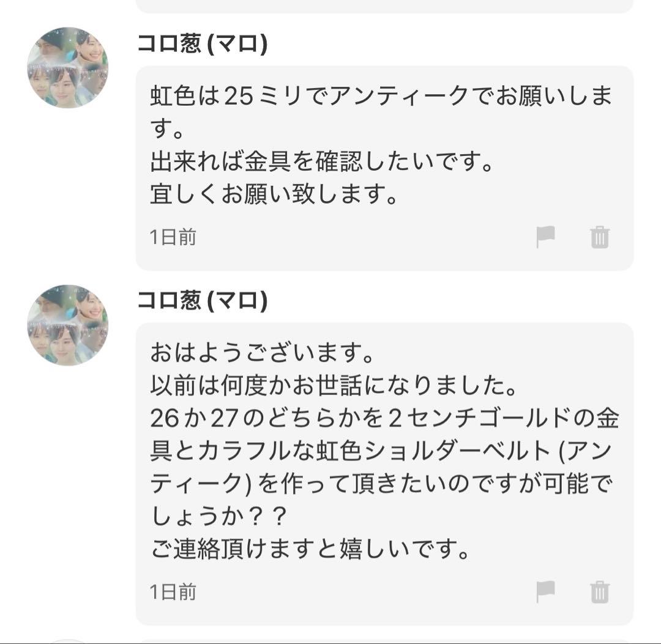Screen dimensions: 661x644
Task: Click the 1日前 timestamp under ご連絡頂けますと嬉しいです
Action: pyautogui.click(x=173, y=592)
